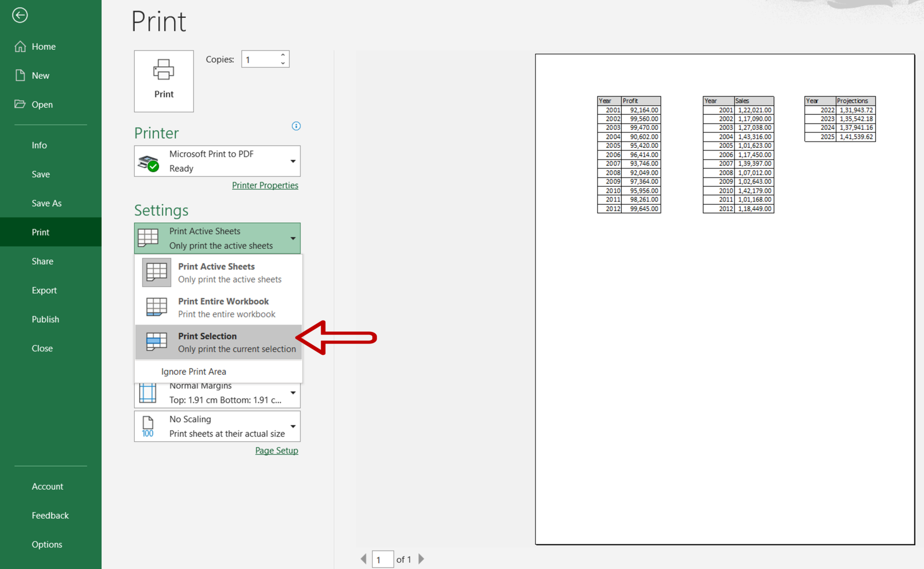924x569 pixels.
Task: Click the No Scaling icon
Action: click(x=147, y=426)
